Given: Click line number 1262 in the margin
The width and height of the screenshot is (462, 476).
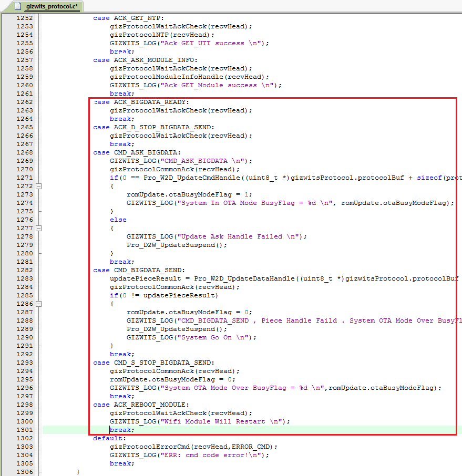Looking at the screenshot, I should (x=24, y=102).
